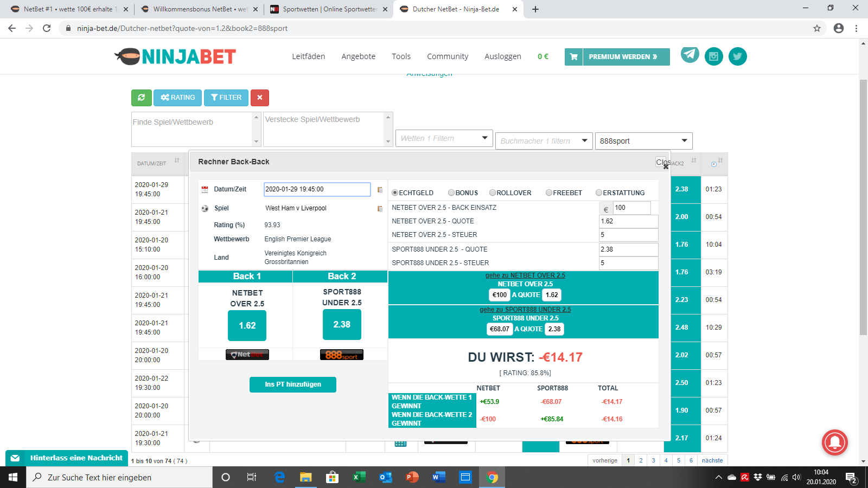Open the Instagram icon in header
This screenshot has height=488, width=868.
pos(714,56)
